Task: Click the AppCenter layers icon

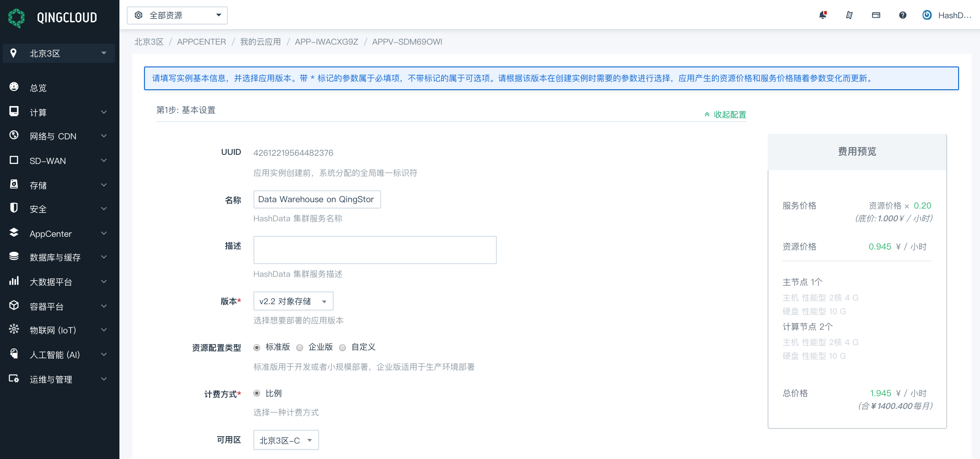Action: pyautogui.click(x=14, y=233)
